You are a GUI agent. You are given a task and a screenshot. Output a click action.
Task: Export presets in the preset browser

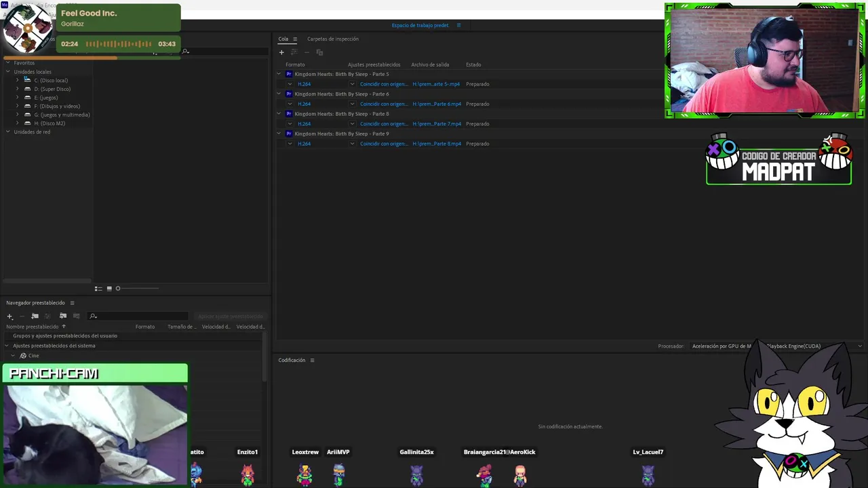pos(76,316)
